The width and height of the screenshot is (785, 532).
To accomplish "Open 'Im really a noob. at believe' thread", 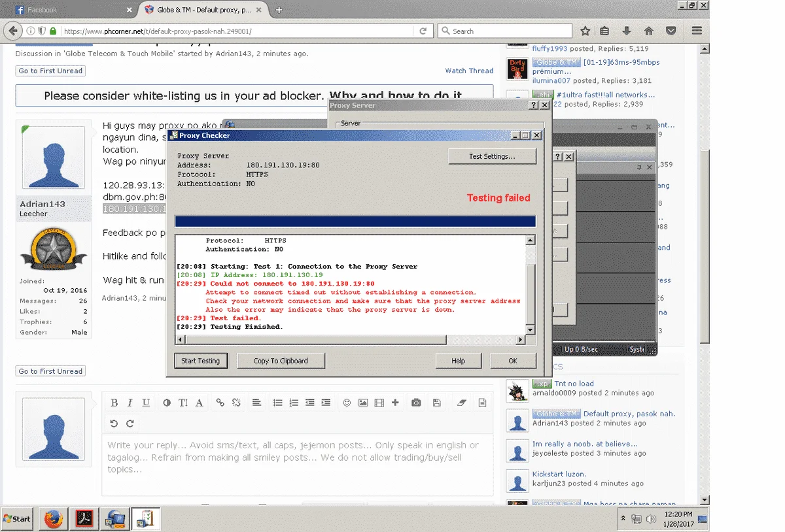I will (585, 444).
